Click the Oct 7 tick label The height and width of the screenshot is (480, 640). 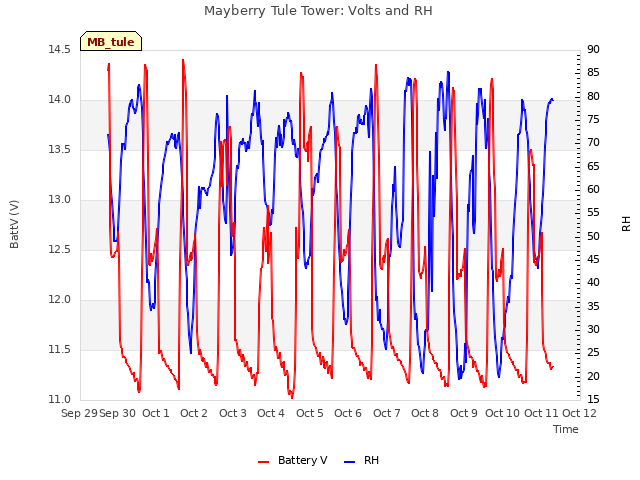pyautogui.click(x=387, y=413)
